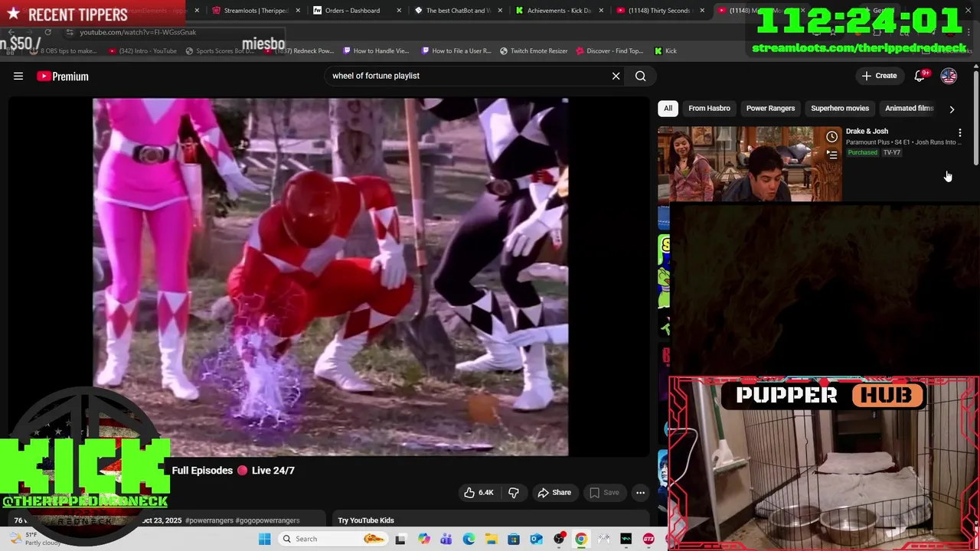Open Microsoft Store from taskbar
The height and width of the screenshot is (551, 980).
pos(514,539)
